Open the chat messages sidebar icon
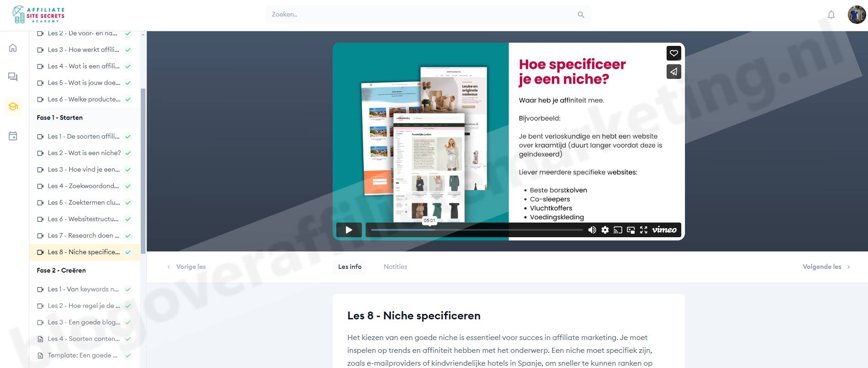868x368 pixels. [13, 77]
